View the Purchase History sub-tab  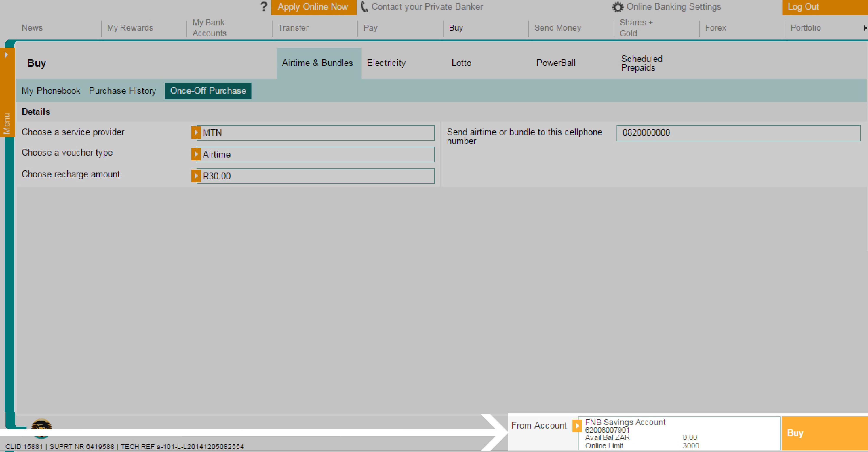click(122, 91)
